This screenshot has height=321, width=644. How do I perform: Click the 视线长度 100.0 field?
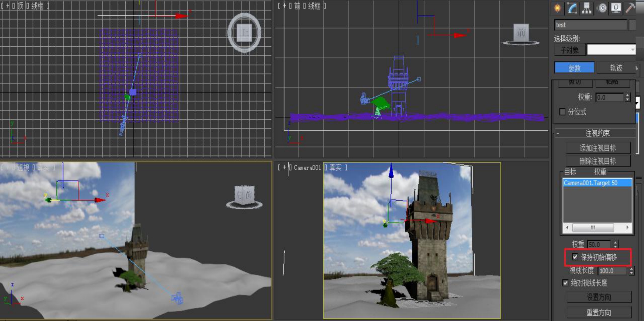click(612, 271)
